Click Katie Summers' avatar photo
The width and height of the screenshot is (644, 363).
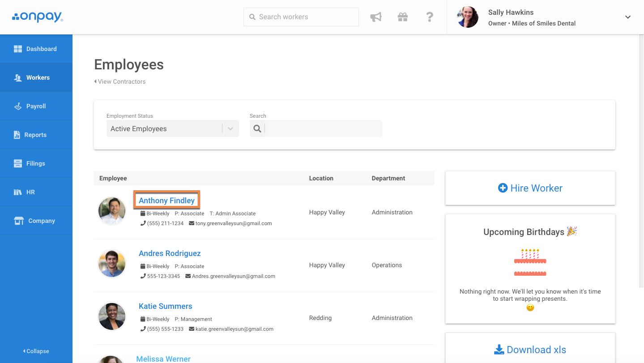(x=112, y=317)
